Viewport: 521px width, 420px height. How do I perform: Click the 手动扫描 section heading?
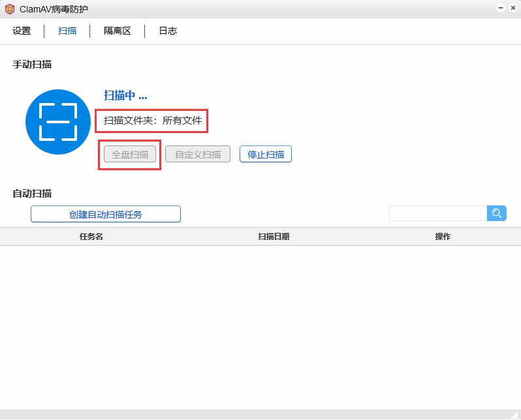(x=32, y=65)
